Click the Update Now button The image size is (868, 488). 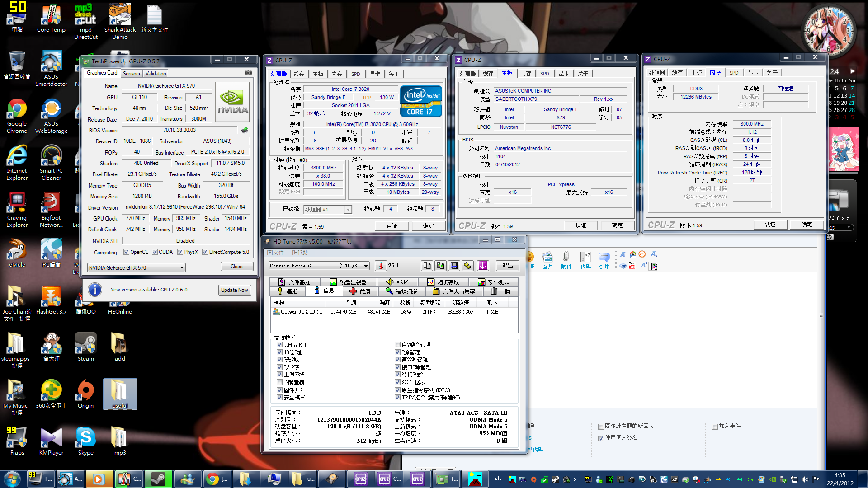point(235,290)
